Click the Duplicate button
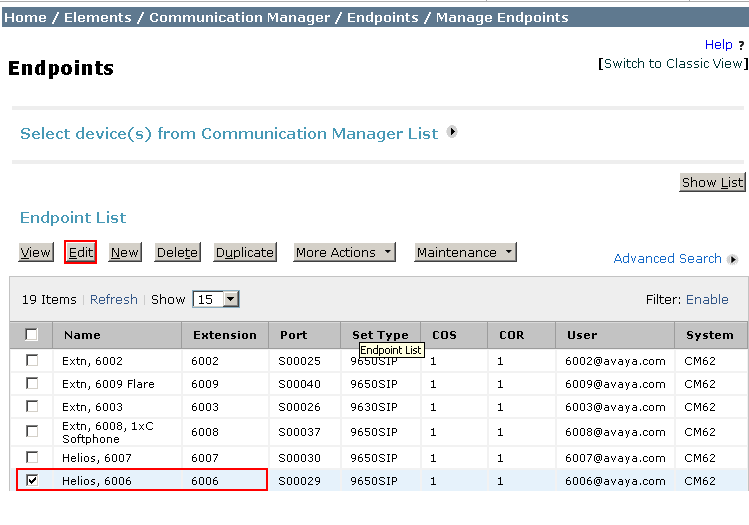 click(245, 253)
